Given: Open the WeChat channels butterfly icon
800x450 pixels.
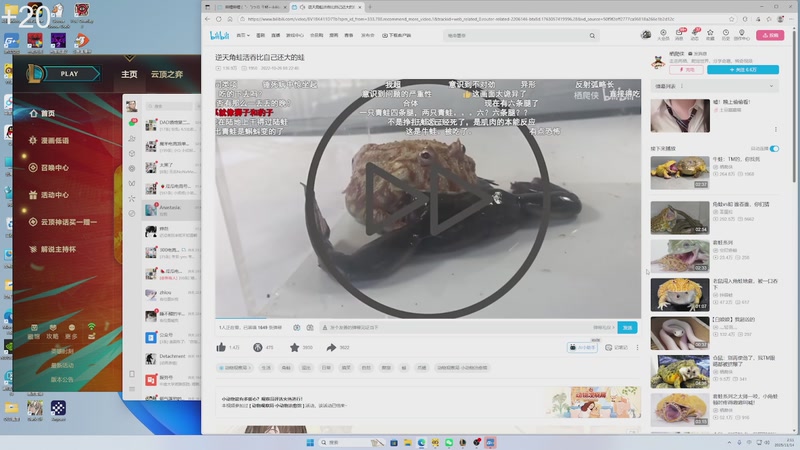Looking at the screenshot, I should click(x=132, y=183).
